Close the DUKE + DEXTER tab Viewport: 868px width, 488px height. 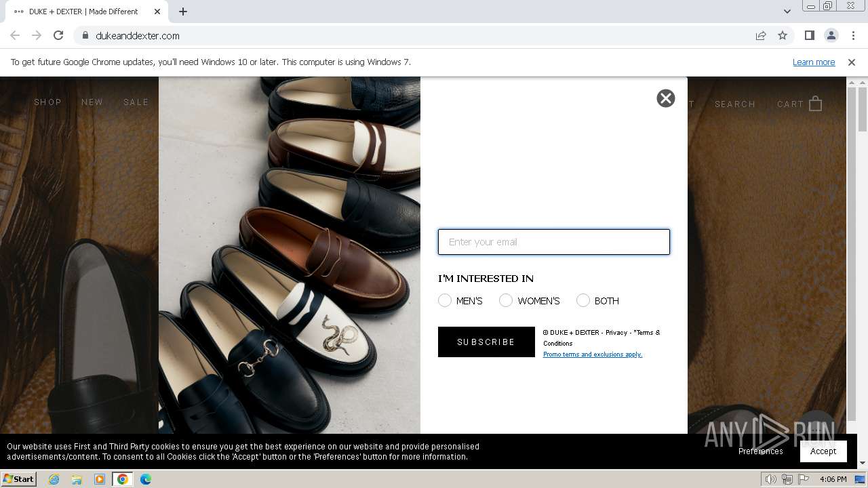click(157, 12)
